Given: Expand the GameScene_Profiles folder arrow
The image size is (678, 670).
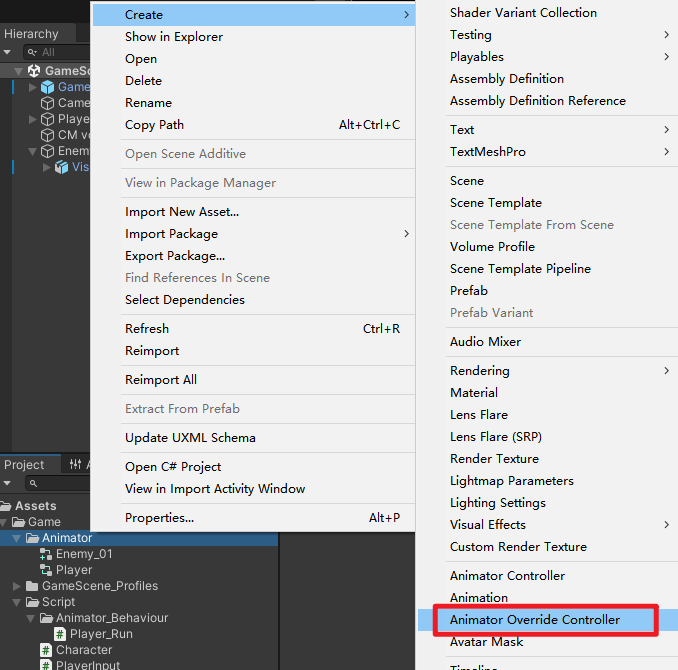Looking at the screenshot, I should click(17, 586).
